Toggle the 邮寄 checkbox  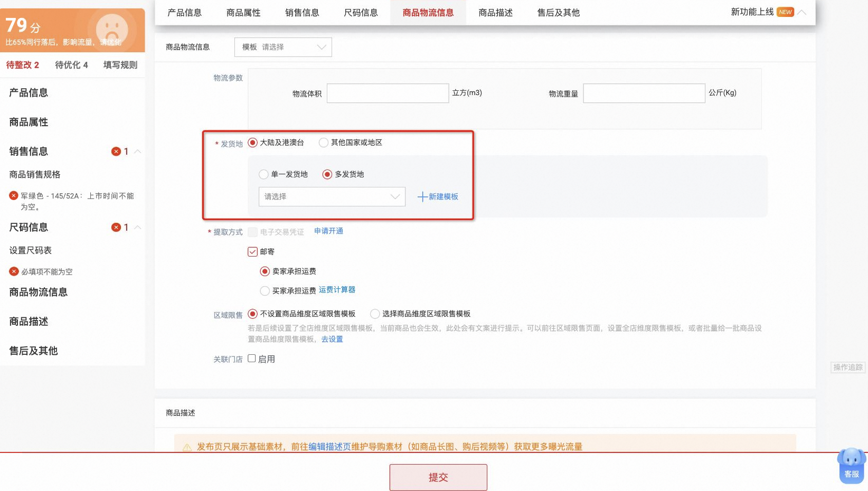[x=252, y=252]
